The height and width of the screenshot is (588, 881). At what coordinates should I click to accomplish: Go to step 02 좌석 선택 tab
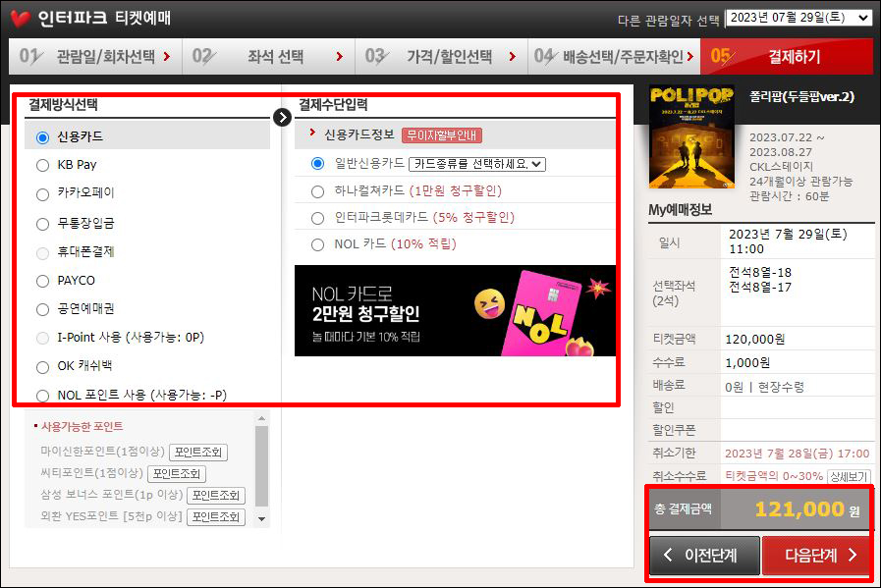[268, 56]
